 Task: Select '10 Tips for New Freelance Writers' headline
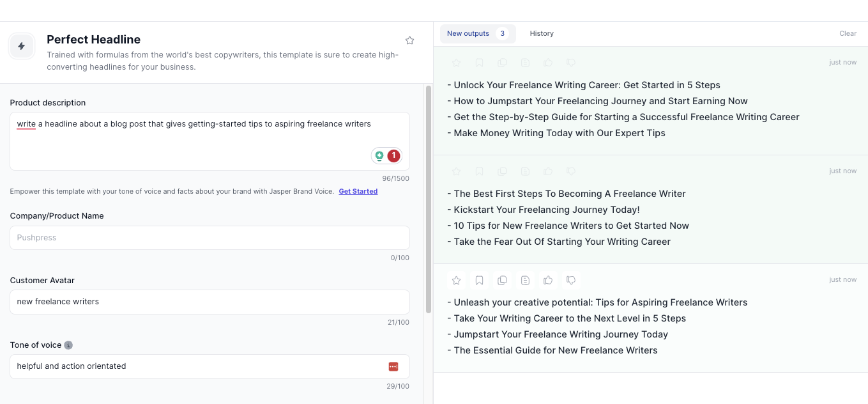(x=568, y=226)
